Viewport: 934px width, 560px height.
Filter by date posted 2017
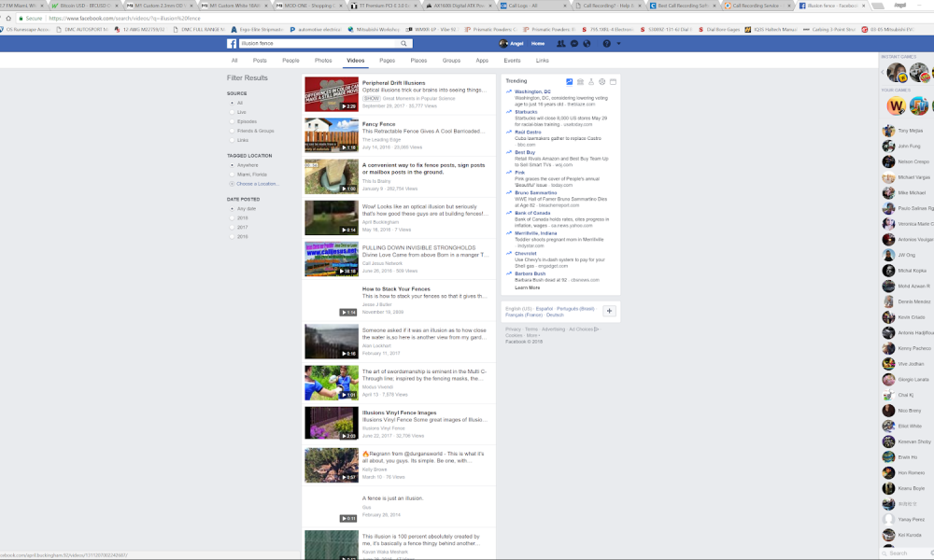point(233,228)
